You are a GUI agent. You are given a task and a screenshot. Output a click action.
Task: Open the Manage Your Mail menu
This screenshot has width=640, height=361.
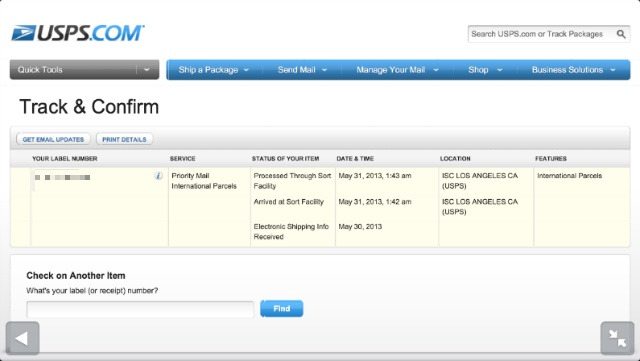(397, 70)
